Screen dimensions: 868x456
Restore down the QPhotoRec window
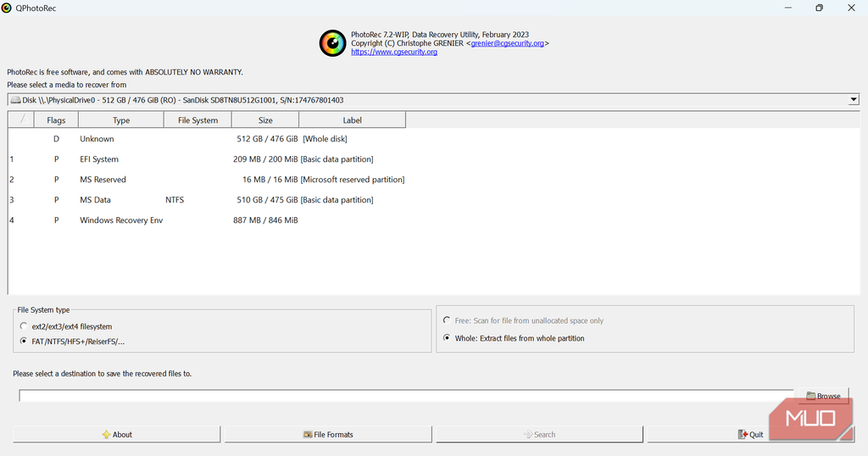820,8
